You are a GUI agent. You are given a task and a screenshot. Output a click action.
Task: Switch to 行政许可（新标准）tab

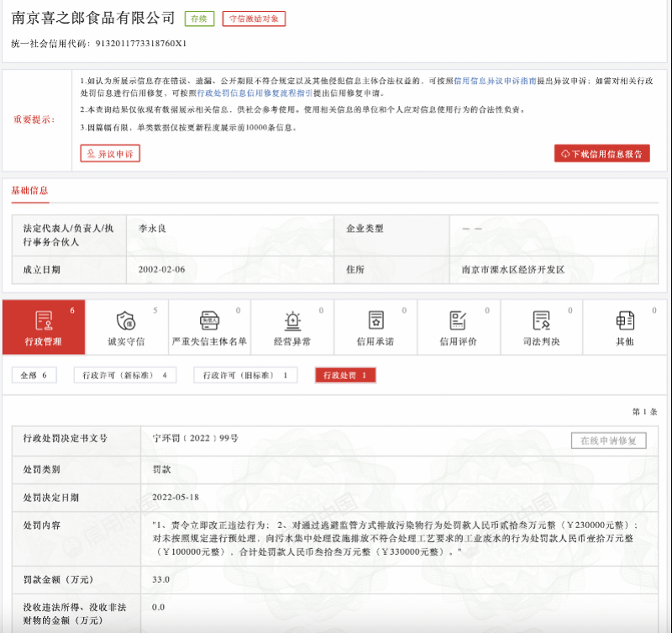tap(124, 375)
